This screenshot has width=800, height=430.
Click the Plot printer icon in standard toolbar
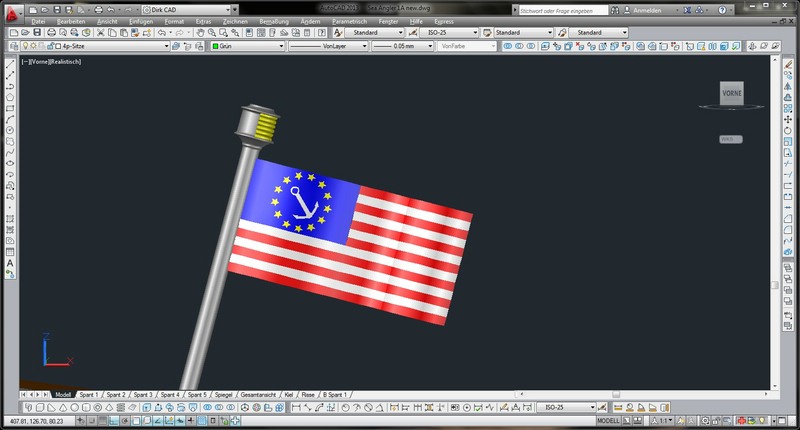[x=52, y=33]
